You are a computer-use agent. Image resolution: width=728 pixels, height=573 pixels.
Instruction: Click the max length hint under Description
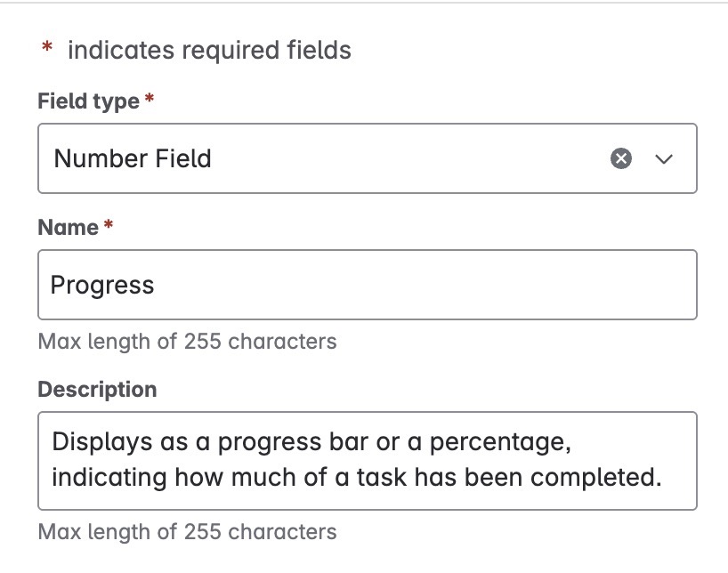[187, 532]
